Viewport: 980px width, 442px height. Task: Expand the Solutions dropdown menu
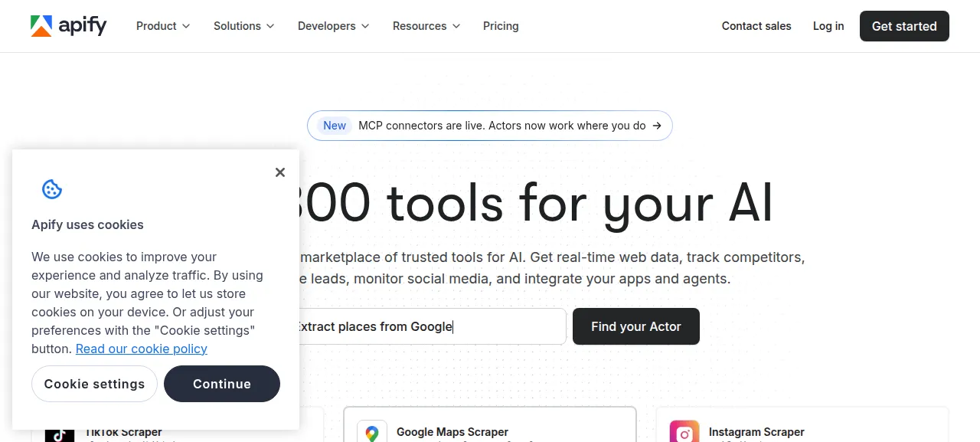coord(243,26)
